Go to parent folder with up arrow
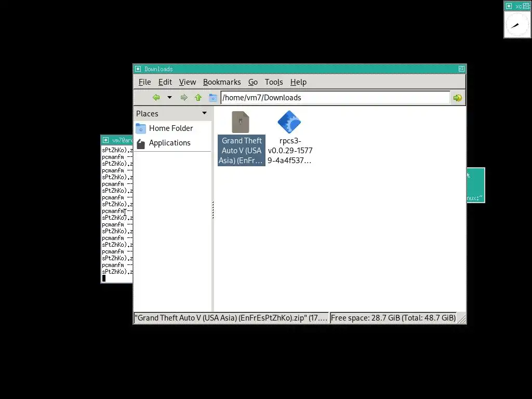The width and height of the screenshot is (532, 399). [x=198, y=98]
